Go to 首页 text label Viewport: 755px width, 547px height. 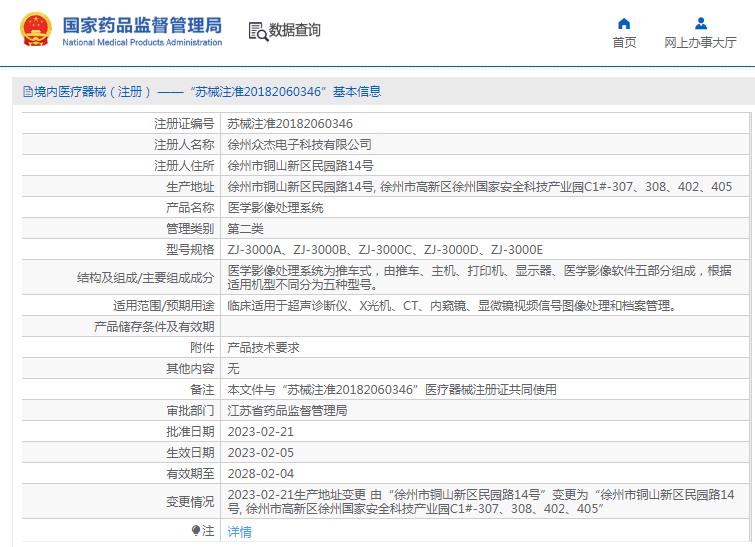tap(624, 43)
